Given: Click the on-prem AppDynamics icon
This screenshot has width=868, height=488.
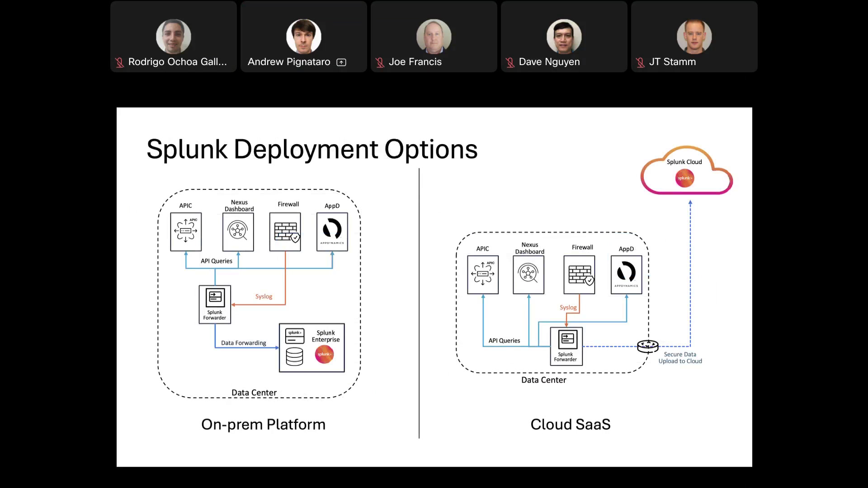Looking at the screenshot, I should (x=332, y=232).
